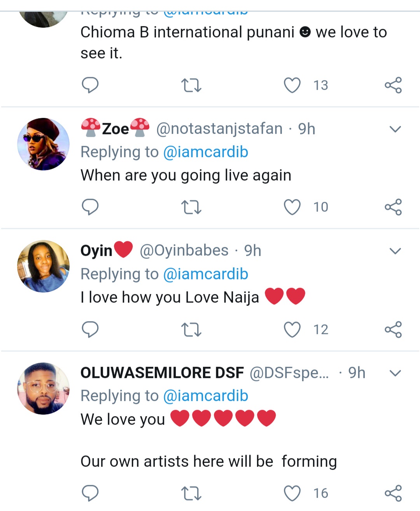This screenshot has width=420, height=511.
Task: Like Zoe's tweet with 10 likes
Action: pos(292,207)
